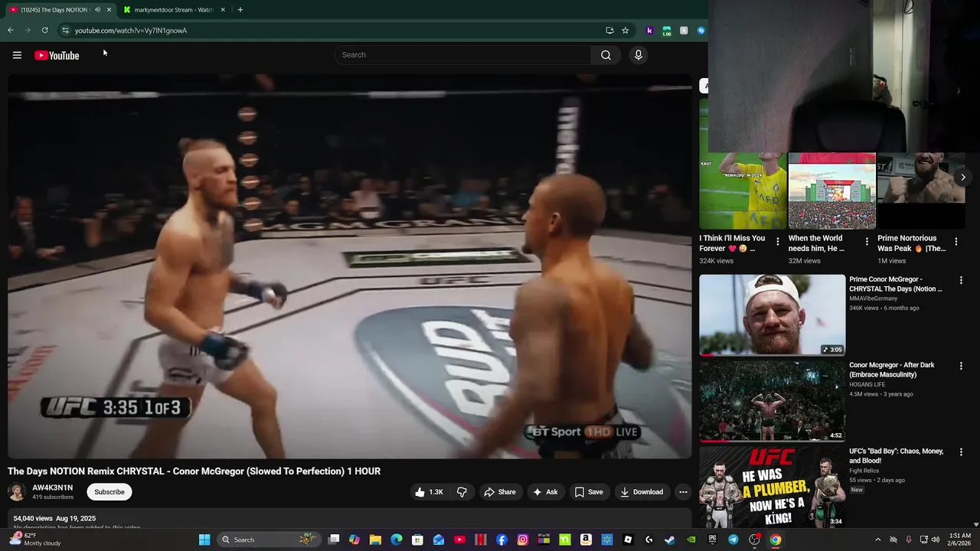Image resolution: width=980 pixels, height=551 pixels.
Task: Go back with the browser back arrow
Action: (11, 31)
